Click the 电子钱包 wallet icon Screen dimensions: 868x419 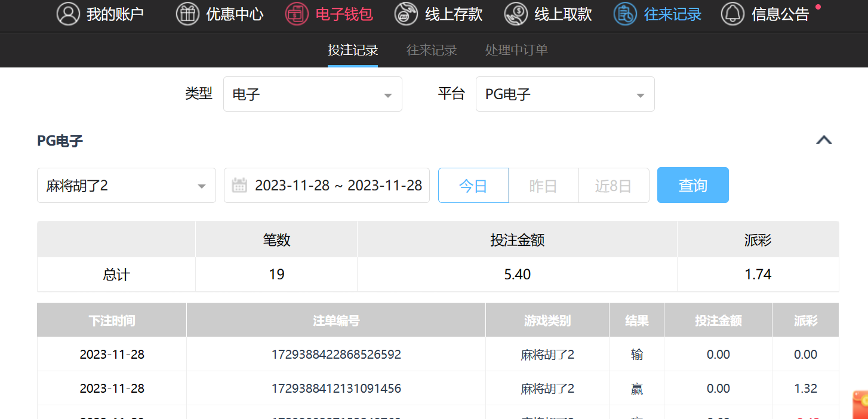(x=297, y=14)
